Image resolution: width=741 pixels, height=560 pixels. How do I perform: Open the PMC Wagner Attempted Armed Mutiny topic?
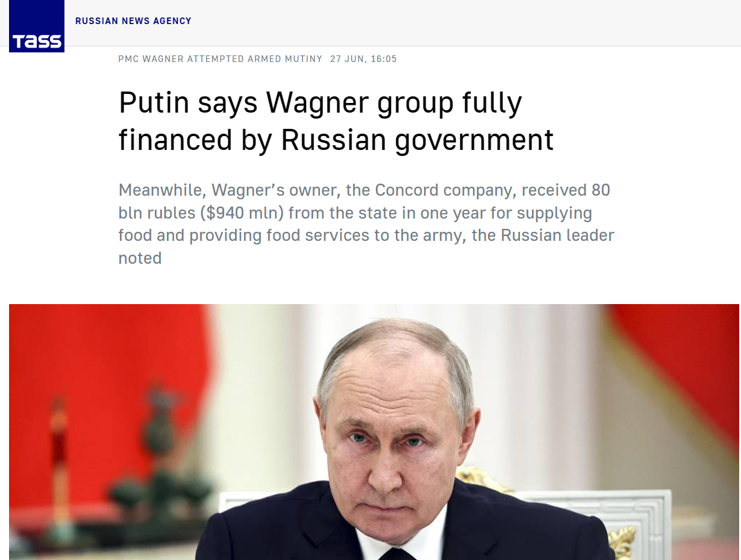tap(220, 59)
